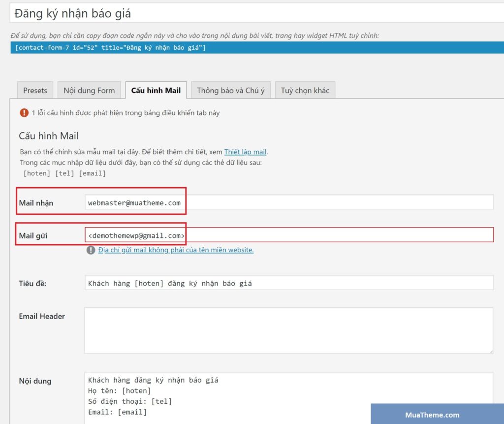
Task: Focus the form title field 'Đăng ký nhận báo giá'
Action: pyautogui.click(x=256, y=13)
